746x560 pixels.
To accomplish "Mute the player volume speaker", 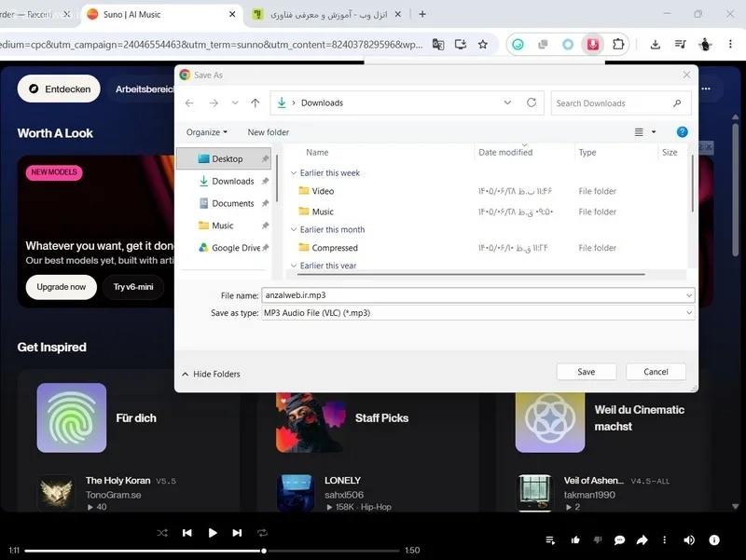I will pyautogui.click(x=689, y=540).
